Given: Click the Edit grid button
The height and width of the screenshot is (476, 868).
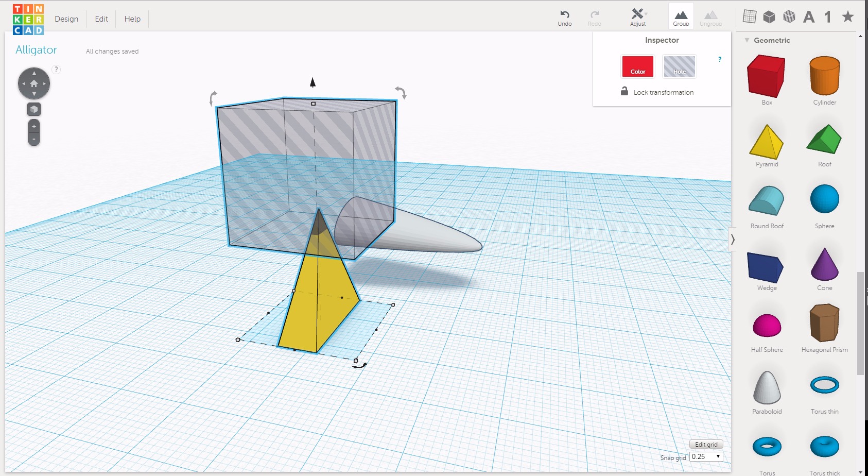Looking at the screenshot, I should coord(706,445).
